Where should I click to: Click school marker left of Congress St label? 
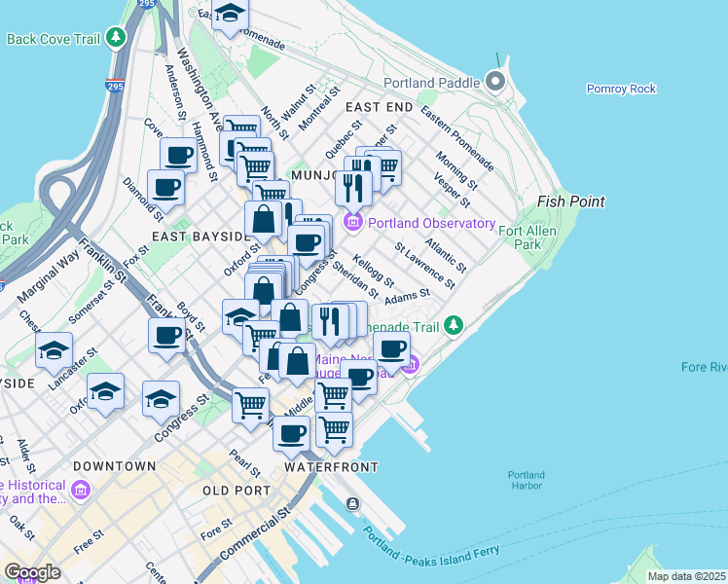click(x=161, y=401)
